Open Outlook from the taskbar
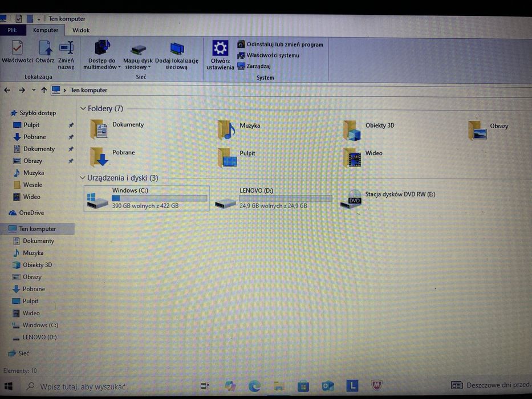The width and height of the screenshot is (532, 399). click(328, 386)
